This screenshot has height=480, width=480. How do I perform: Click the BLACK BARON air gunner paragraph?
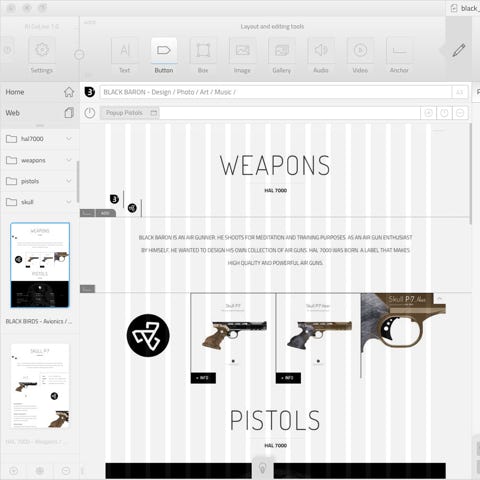click(275, 250)
